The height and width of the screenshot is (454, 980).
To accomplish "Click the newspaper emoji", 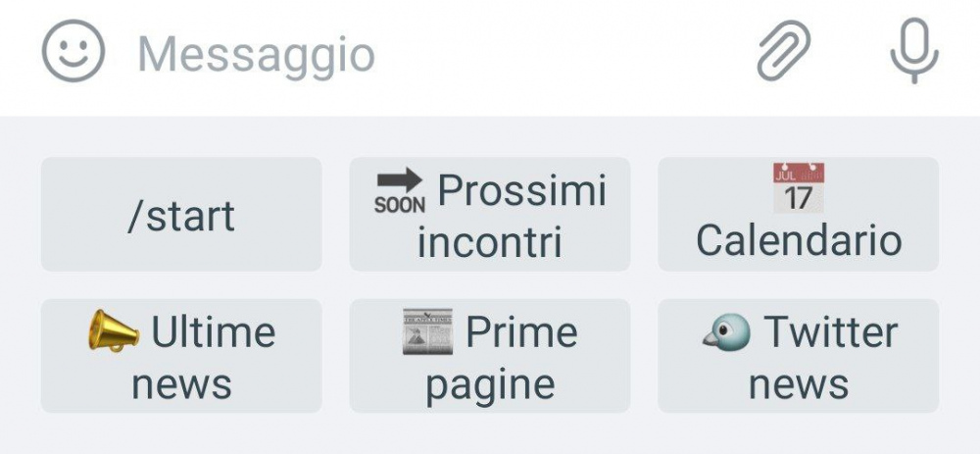I will coord(427,331).
